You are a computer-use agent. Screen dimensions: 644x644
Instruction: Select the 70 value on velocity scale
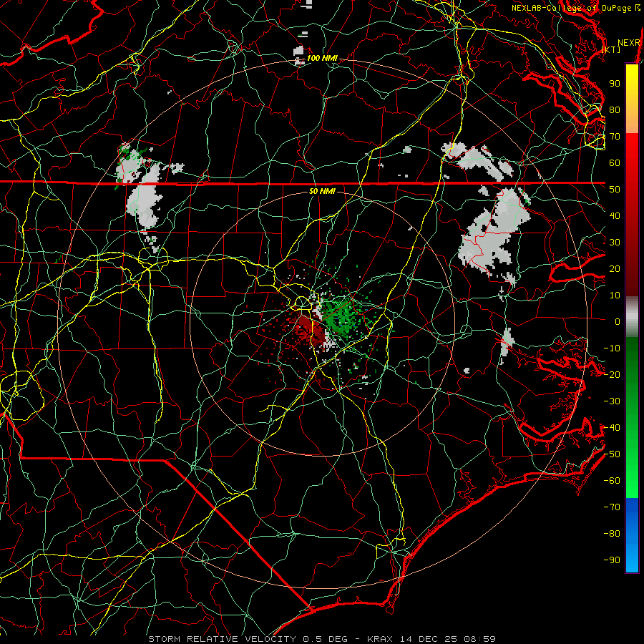[x=615, y=137]
